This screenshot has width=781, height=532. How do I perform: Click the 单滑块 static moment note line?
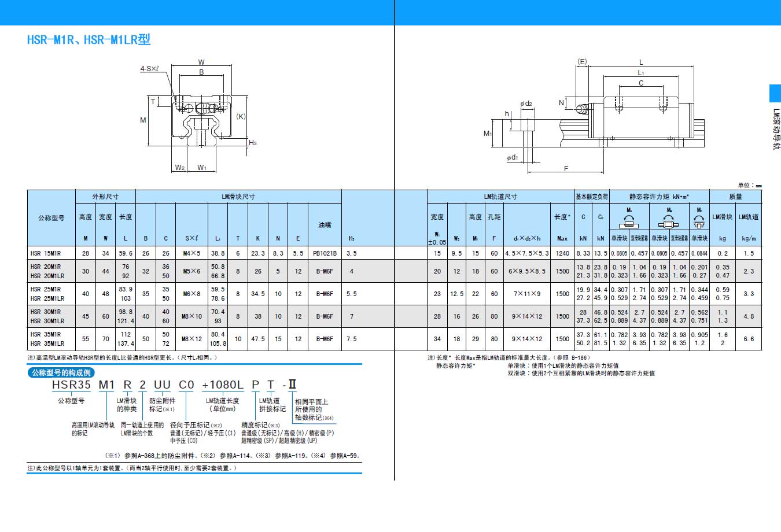click(x=563, y=365)
